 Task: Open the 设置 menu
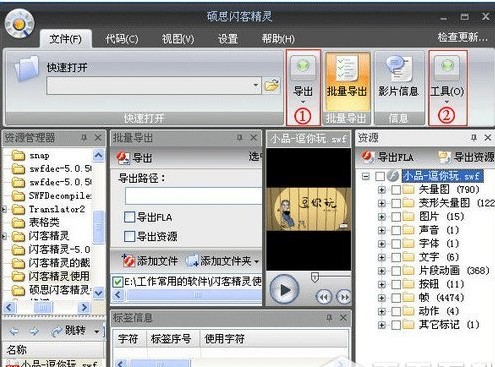(x=228, y=39)
